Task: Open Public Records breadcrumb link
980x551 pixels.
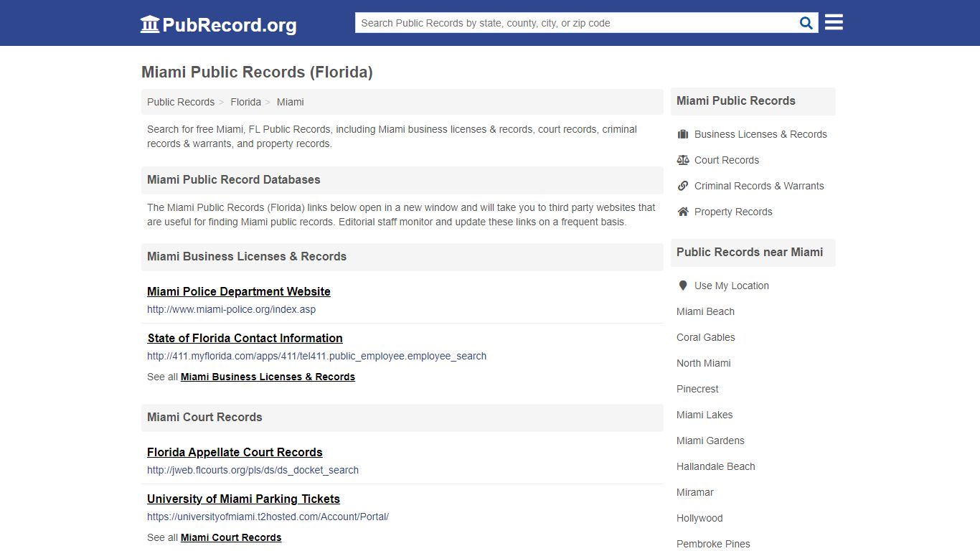Action: (x=181, y=102)
